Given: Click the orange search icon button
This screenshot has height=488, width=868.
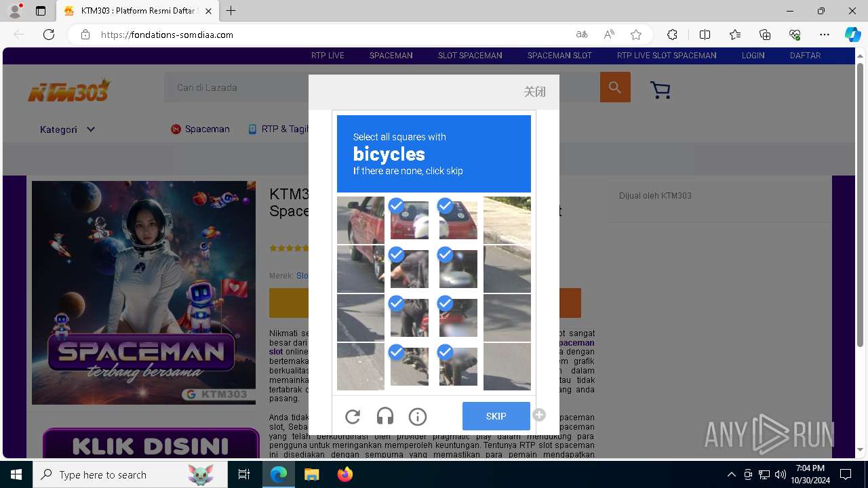Looking at the screenshot, I should click(615, 87).
